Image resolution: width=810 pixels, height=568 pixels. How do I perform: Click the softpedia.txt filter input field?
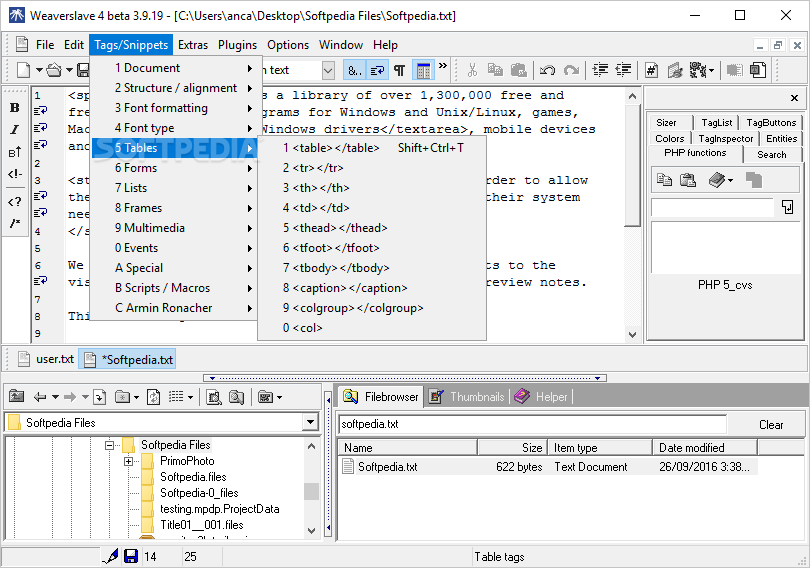pos(532,424)
